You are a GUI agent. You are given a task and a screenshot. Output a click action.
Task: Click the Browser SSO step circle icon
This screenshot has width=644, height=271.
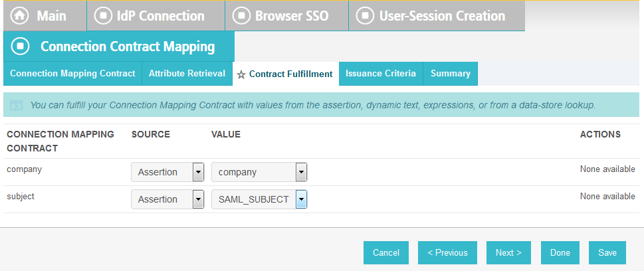tap(241, 15)
